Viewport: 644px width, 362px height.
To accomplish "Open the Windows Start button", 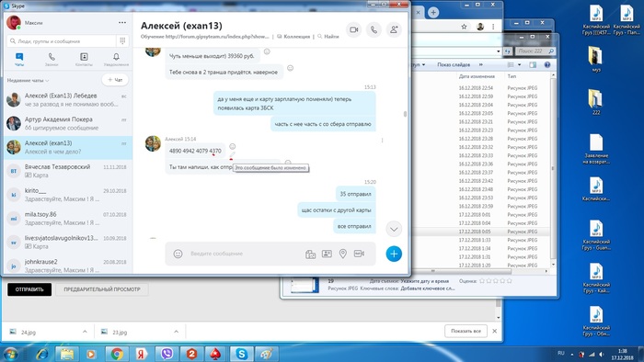I will coord(10,354).
